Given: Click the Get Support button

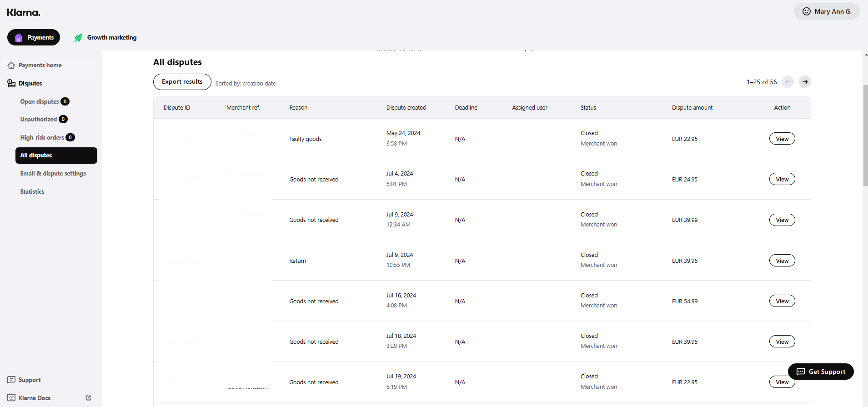Looking at the screenshot, I should click(x=820, y=372).
